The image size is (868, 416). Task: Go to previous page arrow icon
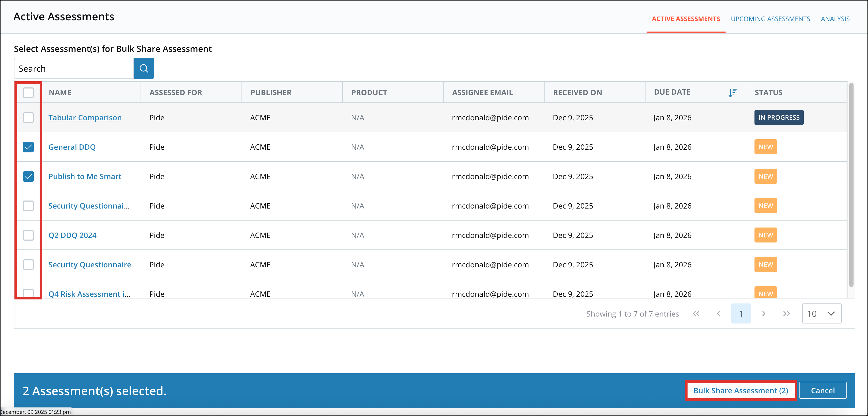[x=718, y=314]
